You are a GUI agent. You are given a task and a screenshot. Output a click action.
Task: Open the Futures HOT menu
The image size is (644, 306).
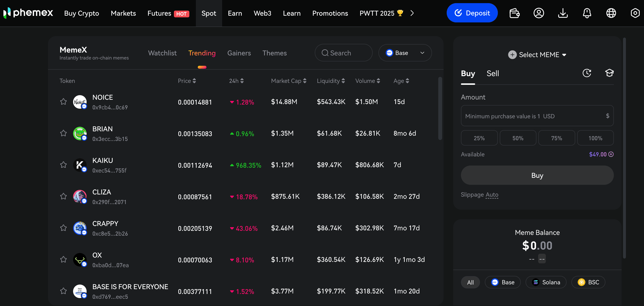click(168, 13)
